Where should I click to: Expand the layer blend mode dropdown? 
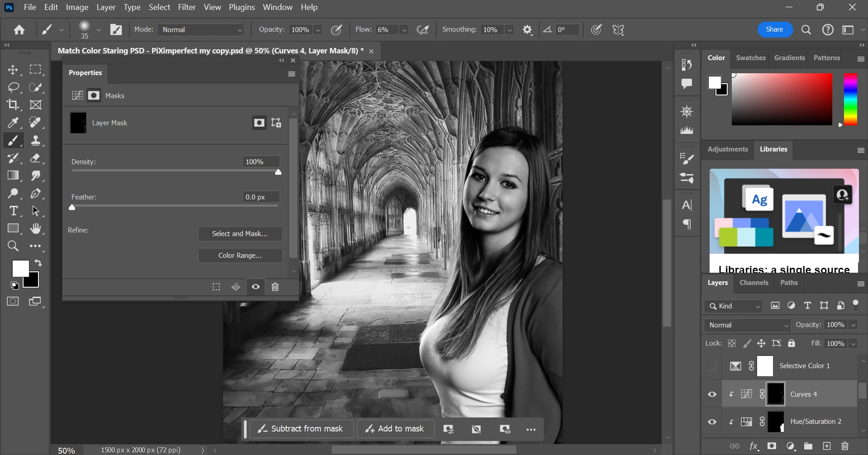tap(747, 325)
